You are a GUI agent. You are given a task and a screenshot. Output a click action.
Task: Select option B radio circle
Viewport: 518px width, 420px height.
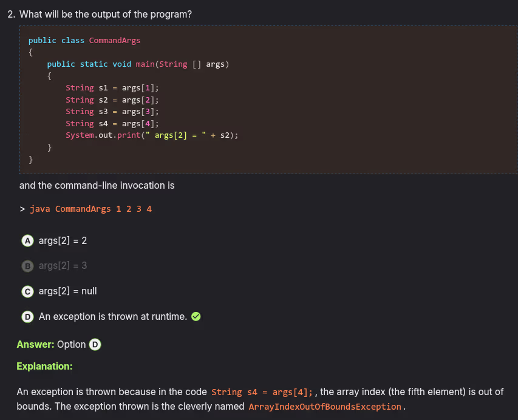click(x=28, y=266)
